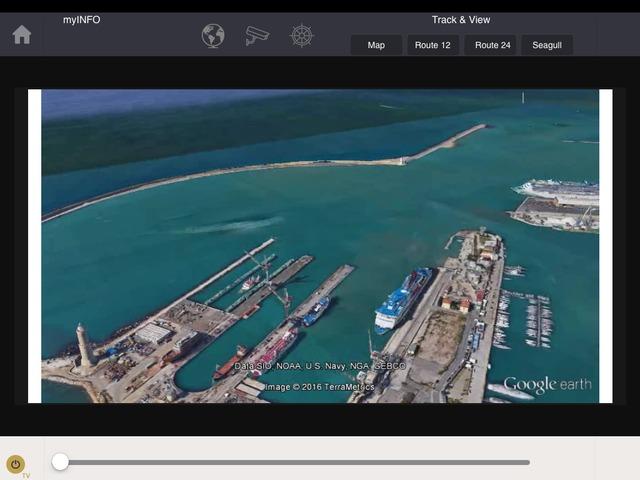The image size is (640, 480).
Task: Click the white cruise ship at upper right
Action: pos(556,187)
